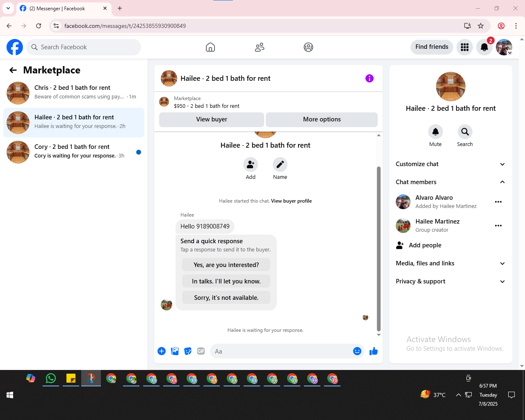This screenshot has height=420, width=525.
Task: Open the Chrome tab search dropdown
Action: coord(8,8)
